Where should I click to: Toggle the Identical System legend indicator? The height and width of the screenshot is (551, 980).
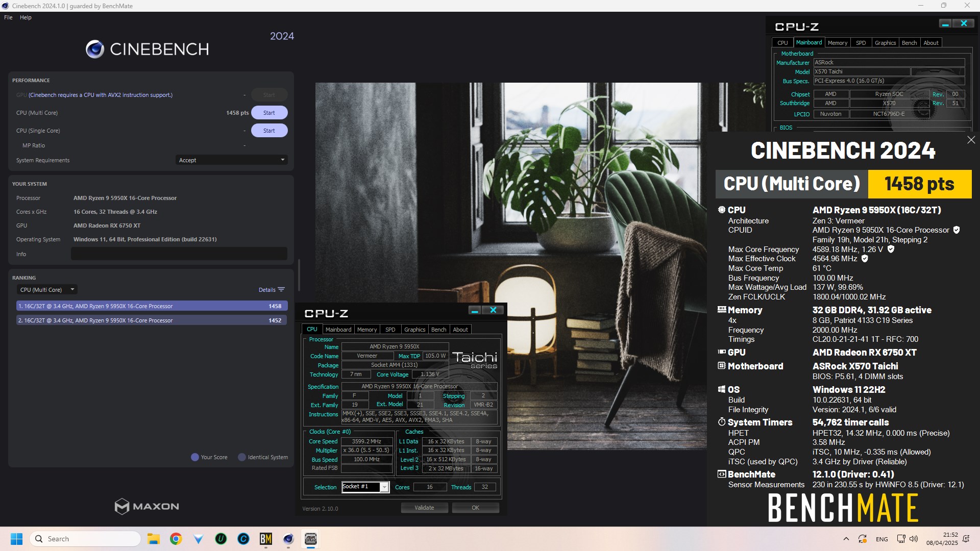[x=242, y=457]
